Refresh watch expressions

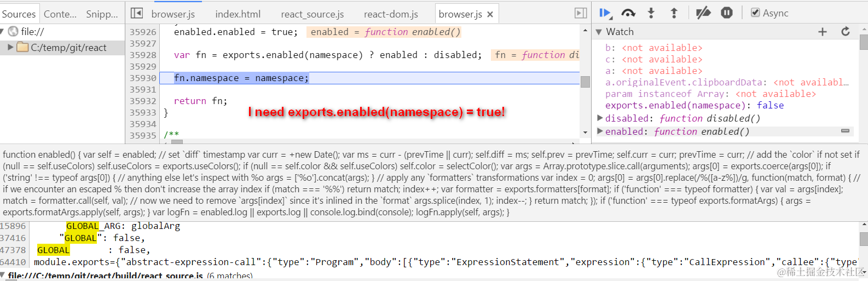(846, 32)
